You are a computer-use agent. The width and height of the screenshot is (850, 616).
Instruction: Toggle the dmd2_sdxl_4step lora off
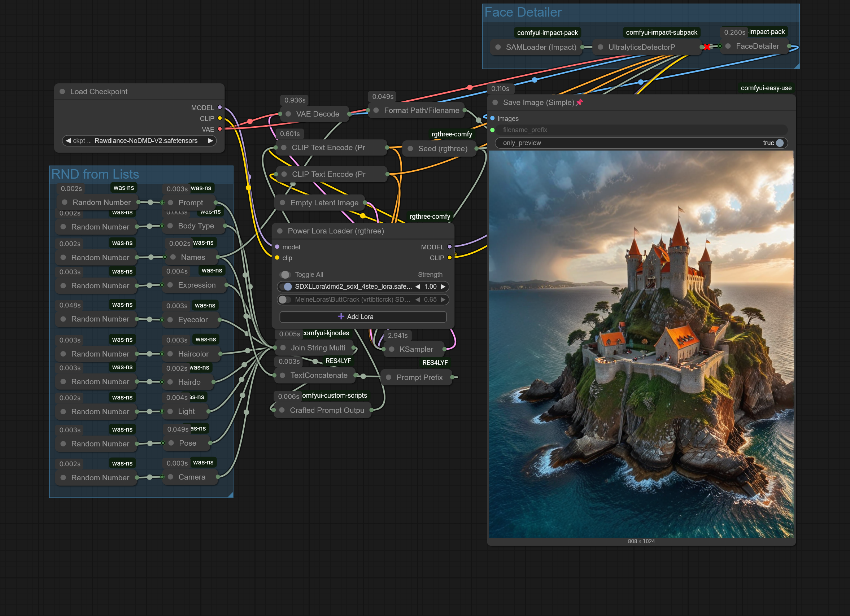click(x=287, y=287)
